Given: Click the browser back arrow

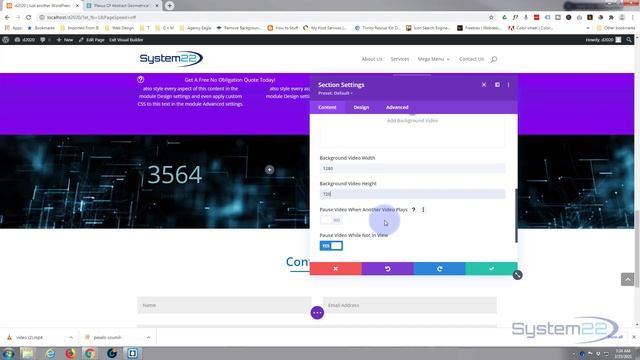Looking at the screenshot, I should 7,17.
